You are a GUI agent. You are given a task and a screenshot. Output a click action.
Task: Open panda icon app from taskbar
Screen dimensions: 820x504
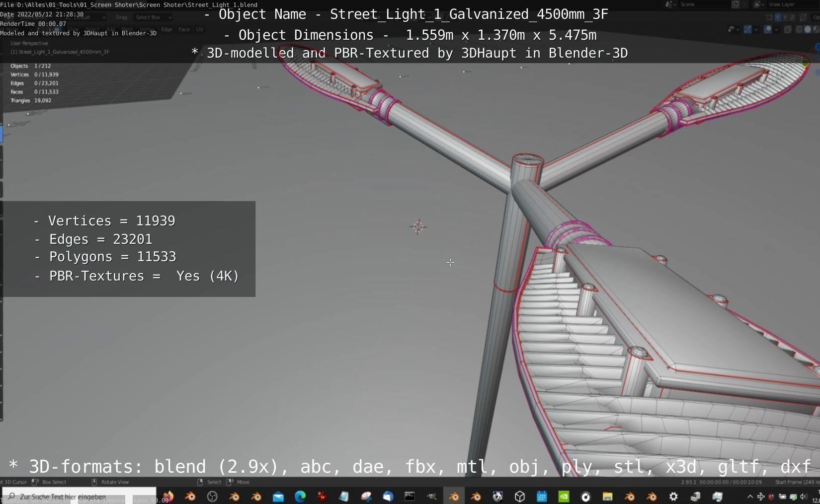[x=497, y=497]
